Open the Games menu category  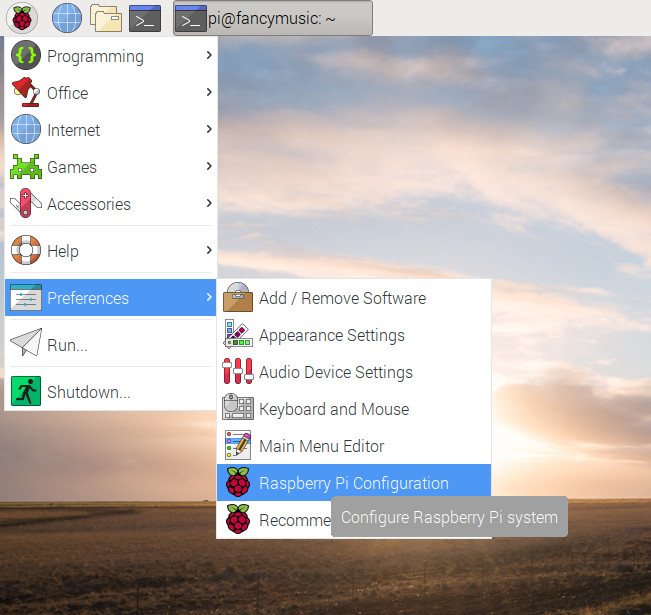coord(111,166)
